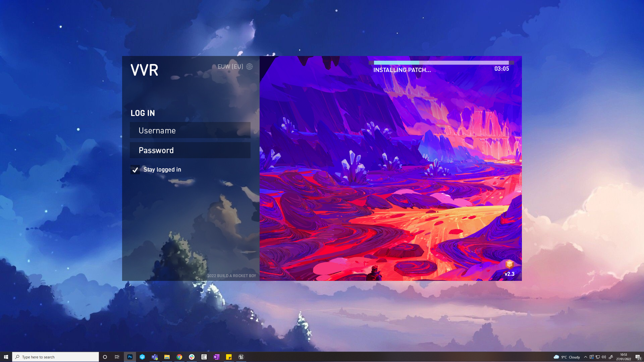Image resolution: width=644 pixels, height=362 pixels.
Task: Open Microsoft Teams from the taskbar
Action: click(x=155, y=357)
